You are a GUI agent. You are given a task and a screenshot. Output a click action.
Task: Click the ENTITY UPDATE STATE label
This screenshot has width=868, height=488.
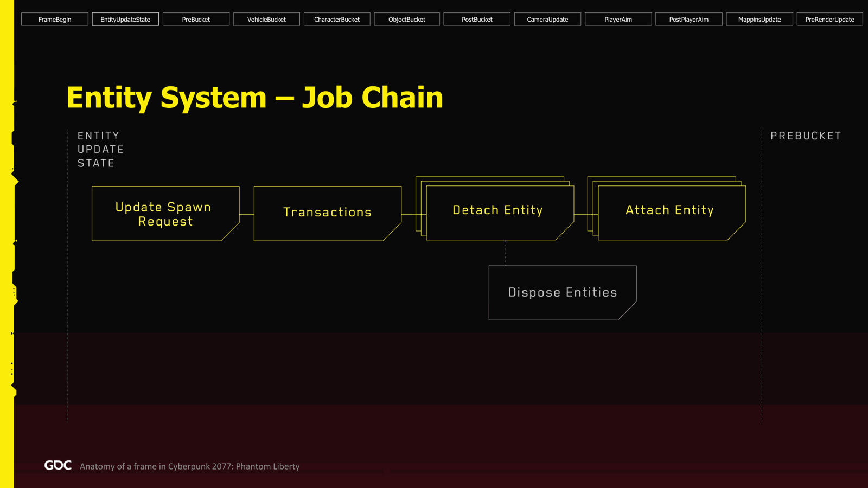[x=100, y=150]
